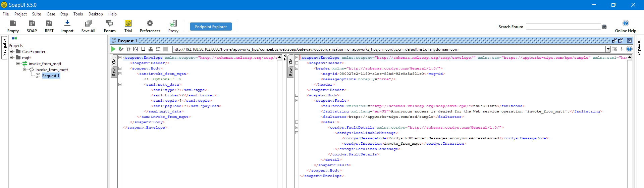Submit request with green play button
This screenshot has height=188, width=644.
tap(113, 49)
